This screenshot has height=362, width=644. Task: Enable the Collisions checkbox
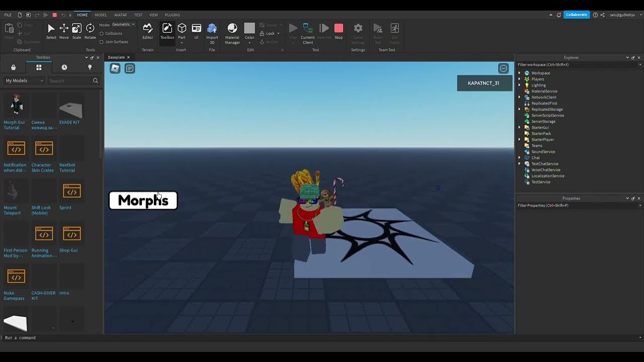(102, 34)
